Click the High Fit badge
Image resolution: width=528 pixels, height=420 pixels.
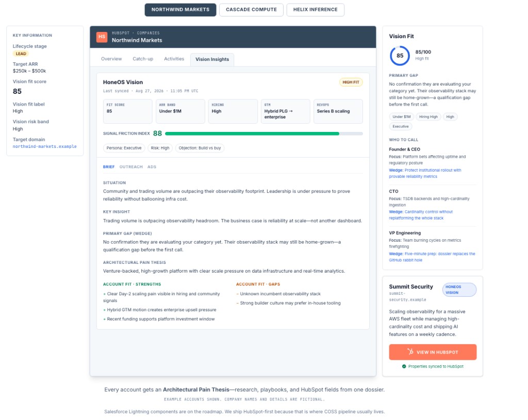[351, 82]
